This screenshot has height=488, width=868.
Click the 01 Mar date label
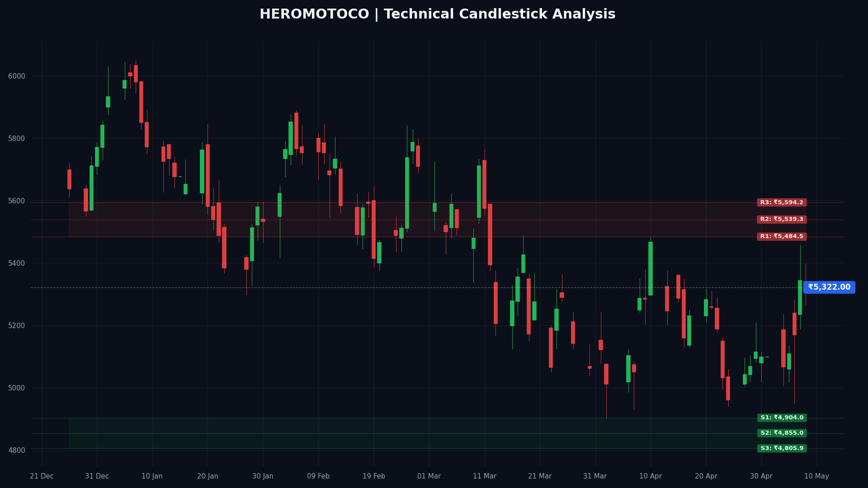(x=429, y=476)
